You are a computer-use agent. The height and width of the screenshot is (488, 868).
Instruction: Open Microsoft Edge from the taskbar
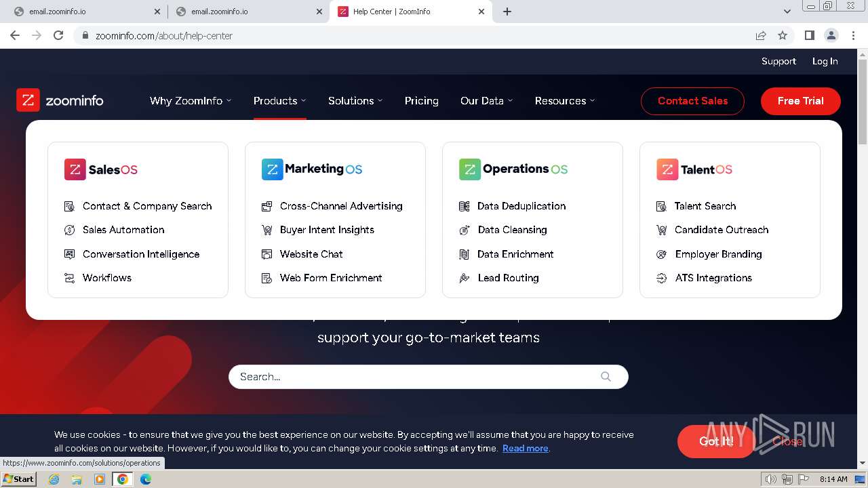pyautogui.click(x=145, y=479)
